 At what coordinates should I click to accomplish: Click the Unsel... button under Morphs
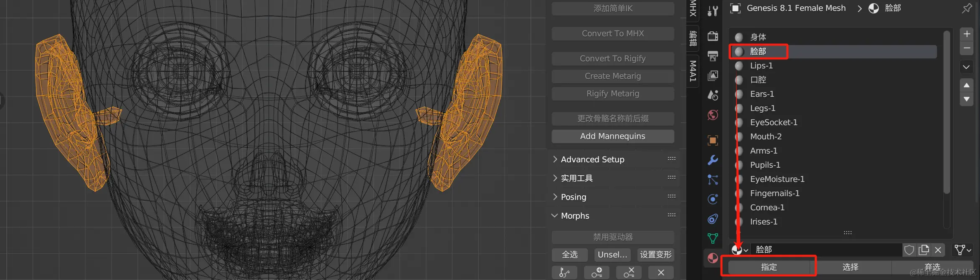[x=612, y=255]
